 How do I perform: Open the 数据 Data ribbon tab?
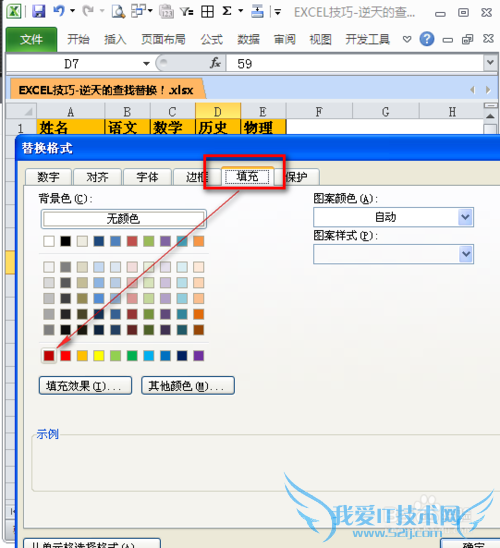tap(248, 39)
